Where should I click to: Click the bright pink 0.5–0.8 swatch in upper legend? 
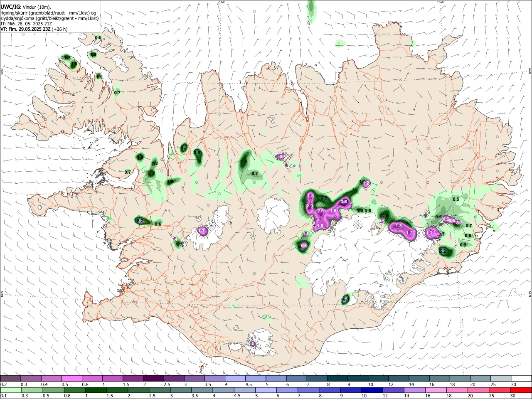coord(71,379)
